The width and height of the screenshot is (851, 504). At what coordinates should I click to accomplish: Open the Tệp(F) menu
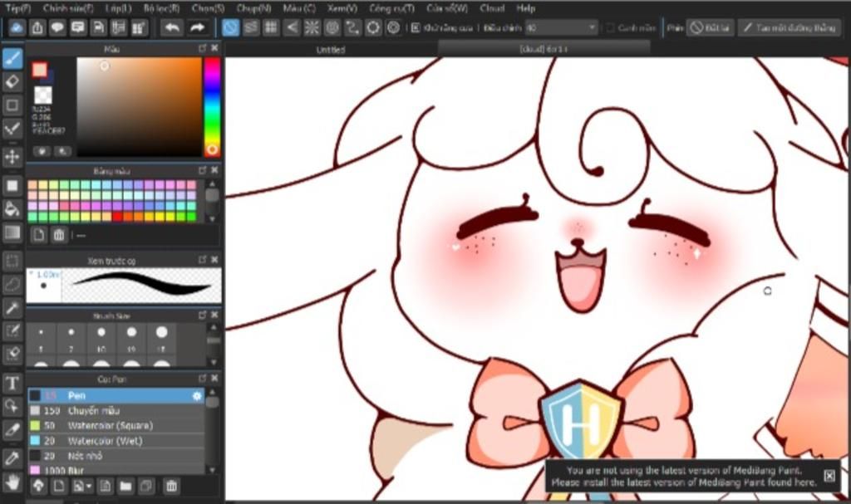pos(18,8)
